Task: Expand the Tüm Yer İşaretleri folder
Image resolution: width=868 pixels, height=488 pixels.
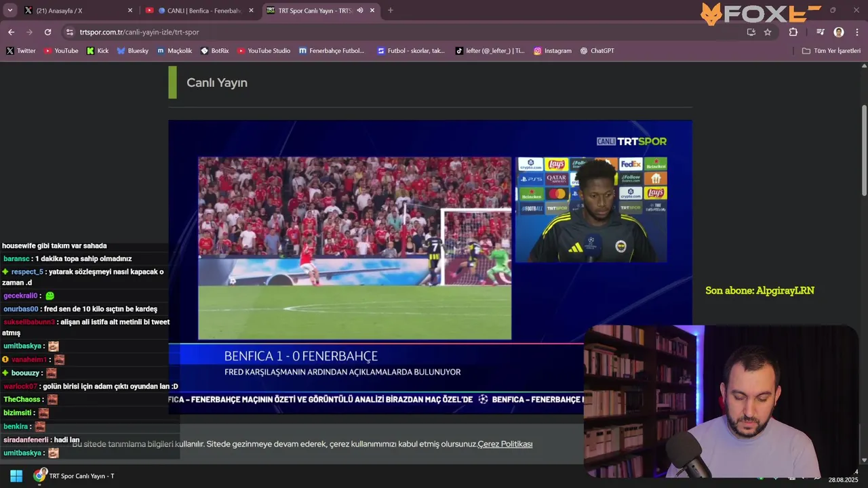Action: [831, 51]
